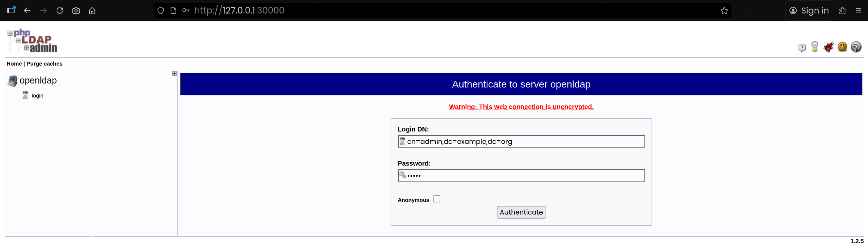The height and width of the screenshot is (246, 868).
Task: Click the shield tracking protection icon
Action: (161, 11)
